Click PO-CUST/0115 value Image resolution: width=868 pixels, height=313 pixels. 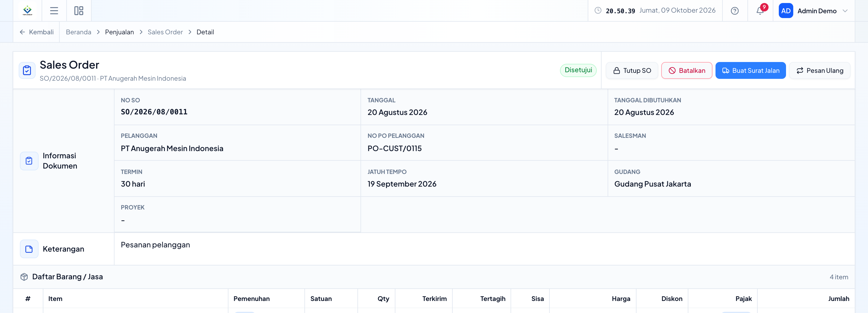395,148
